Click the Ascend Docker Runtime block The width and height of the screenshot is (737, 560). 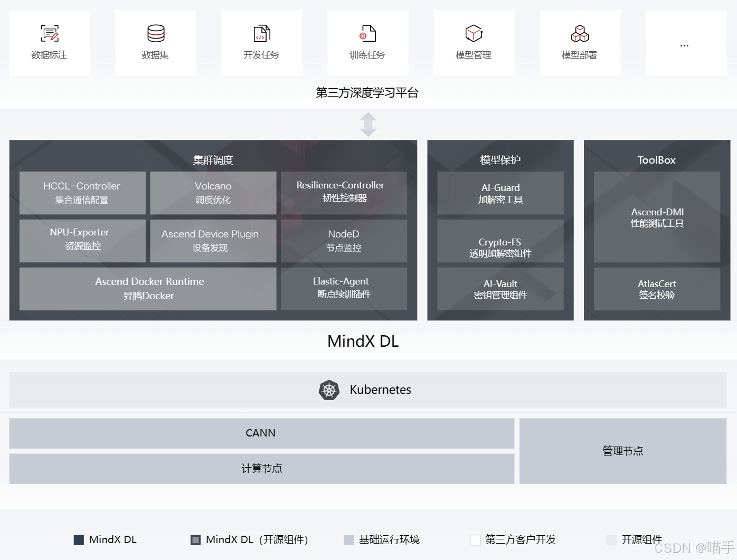coord(148,289)
